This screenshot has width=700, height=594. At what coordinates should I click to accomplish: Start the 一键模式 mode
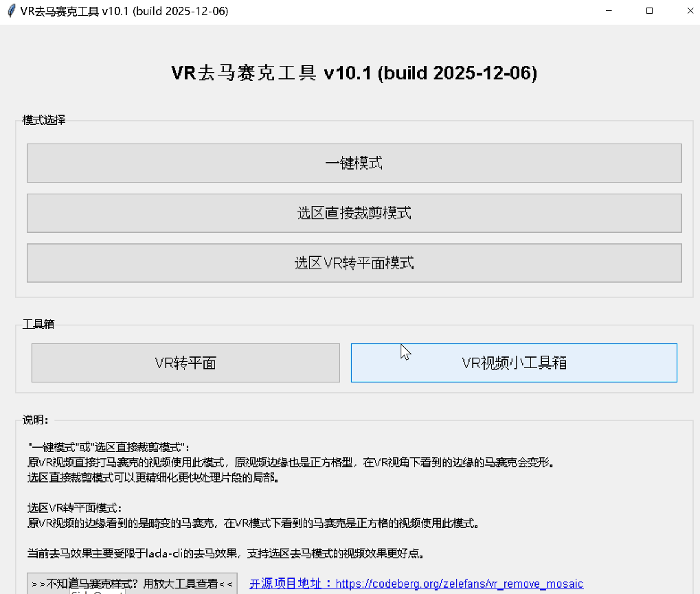coord(354,163)
